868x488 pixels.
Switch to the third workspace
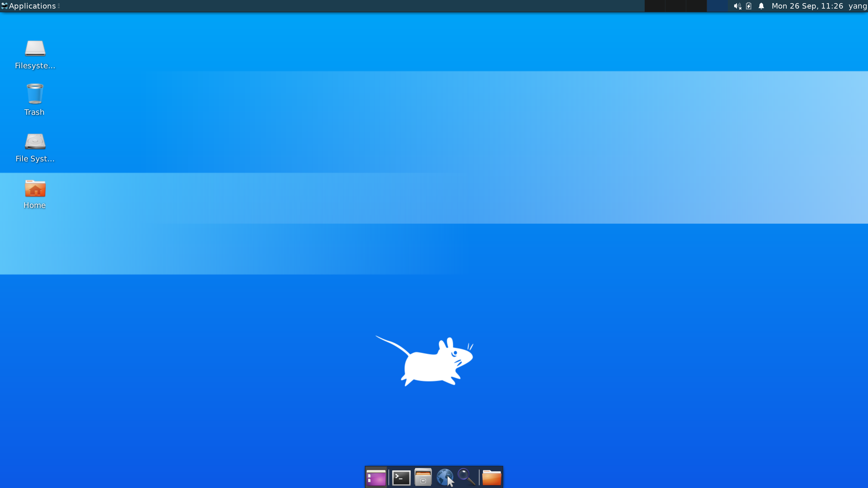click(696, 6)
